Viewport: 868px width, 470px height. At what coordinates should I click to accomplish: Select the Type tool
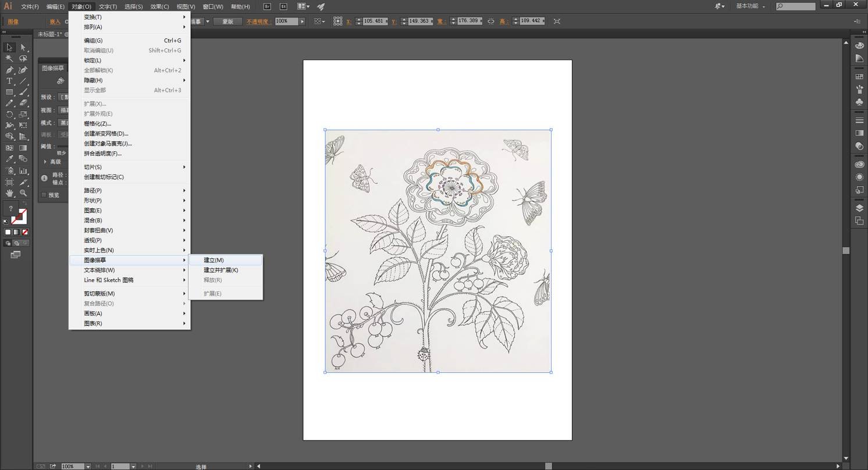[x=9, y=81]
